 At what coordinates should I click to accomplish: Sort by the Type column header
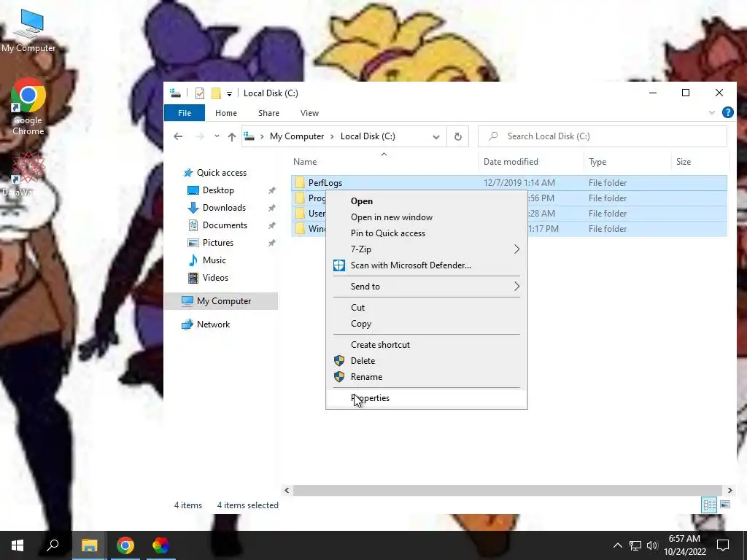[x=627, y=161]
